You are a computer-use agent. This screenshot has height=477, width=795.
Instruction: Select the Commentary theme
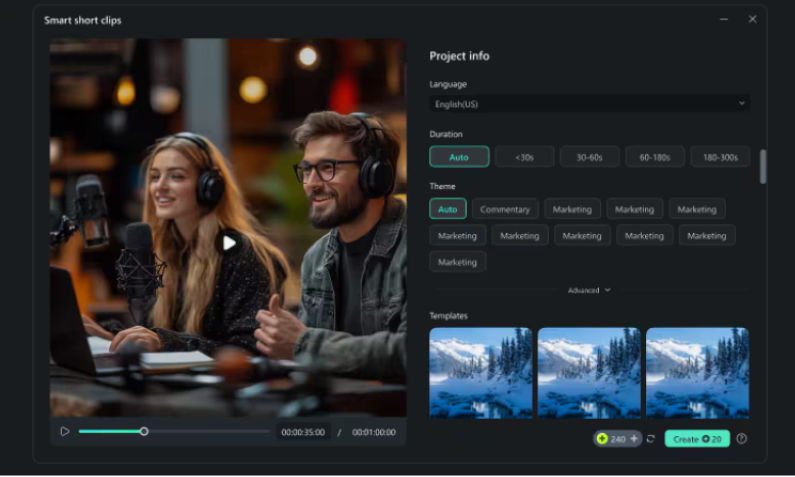pyautogui.click(x=505, y=209)
